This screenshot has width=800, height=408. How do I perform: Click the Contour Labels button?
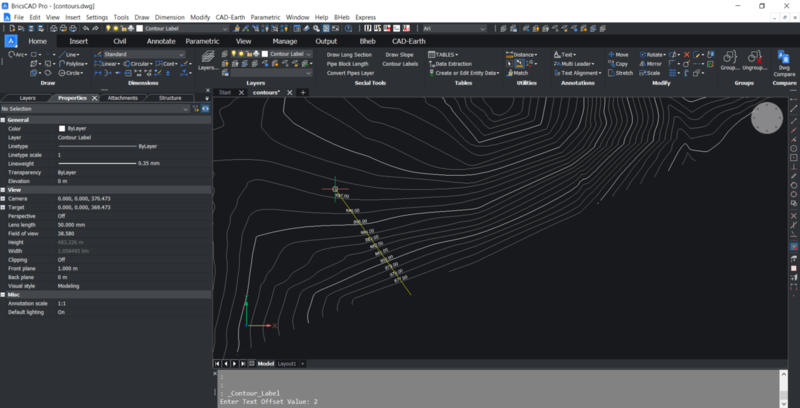[x=400, y=64]
